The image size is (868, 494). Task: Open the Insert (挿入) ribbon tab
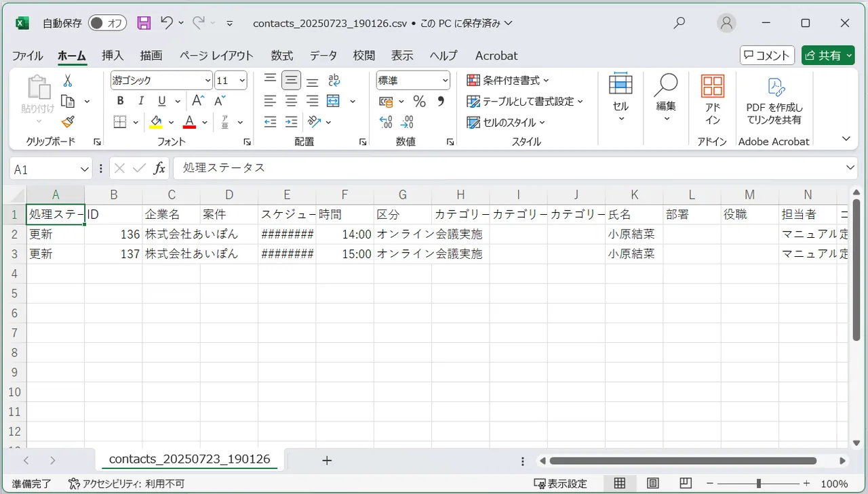point(113,56)
